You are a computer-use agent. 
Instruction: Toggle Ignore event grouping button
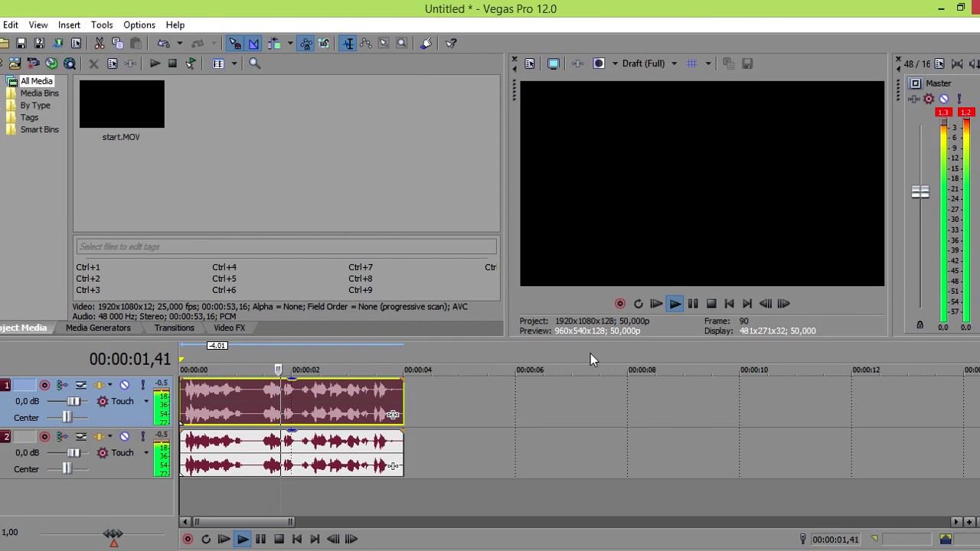pyautogui.click(x=324, y=44)
